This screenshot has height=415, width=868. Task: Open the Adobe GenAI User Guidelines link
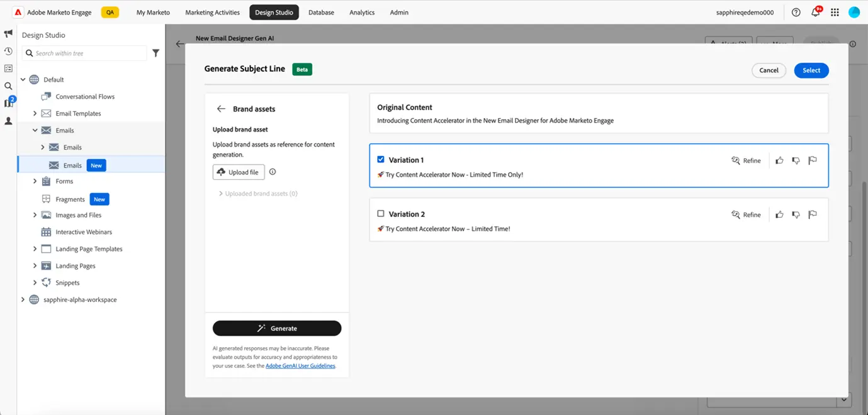(300, 366)
